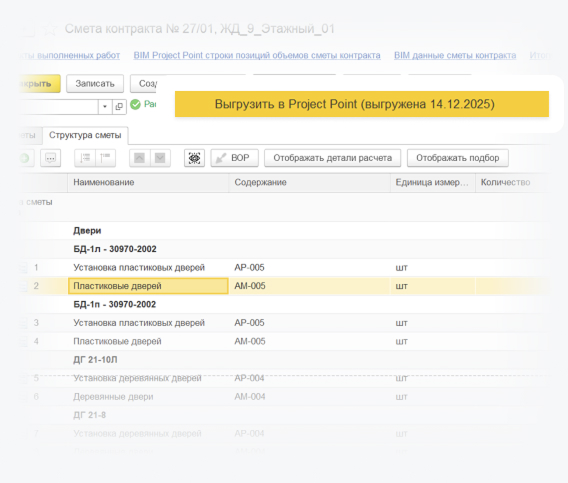Toggle Отображать детали расчета
568x483 pixels.
(x=333, y=158)
